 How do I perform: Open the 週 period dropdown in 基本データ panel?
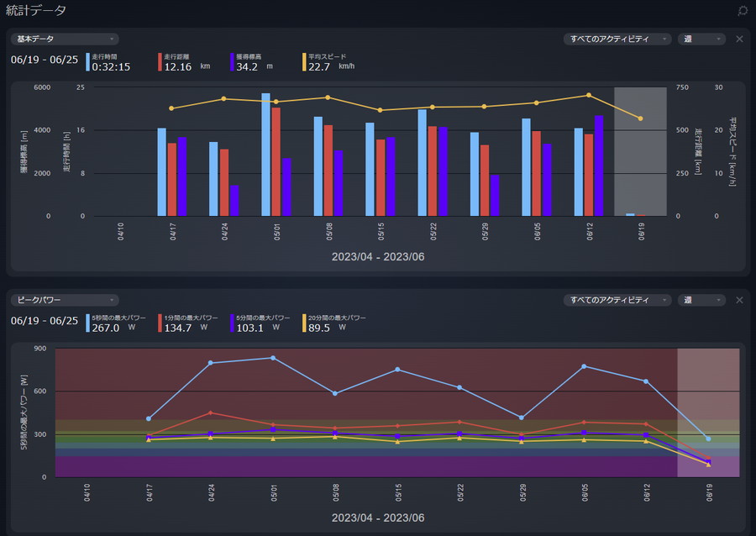701,39
